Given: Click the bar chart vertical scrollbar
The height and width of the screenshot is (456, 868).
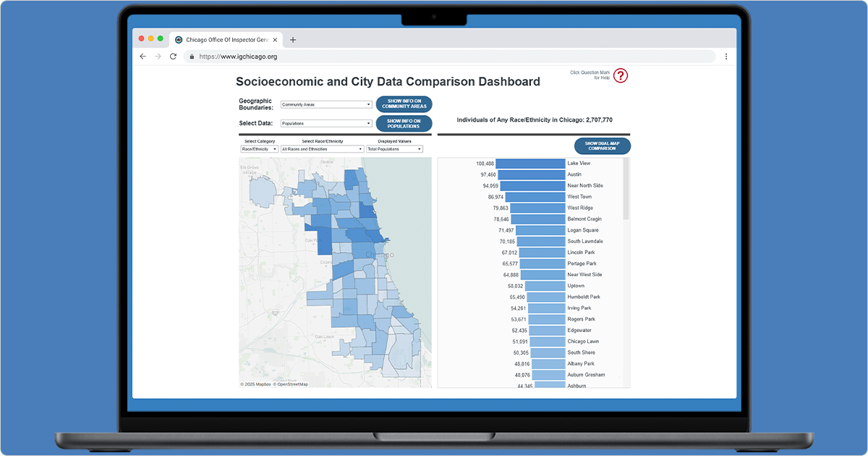Looking at the screenshot, I should coord(626,190).
